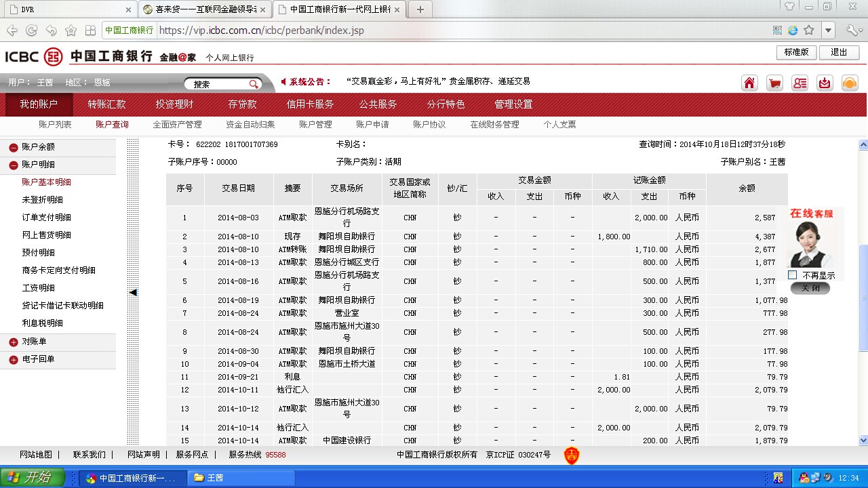Open the shopping cart icon
The width and height of the screenshot is (868, 488).
[x=774, y=83]
